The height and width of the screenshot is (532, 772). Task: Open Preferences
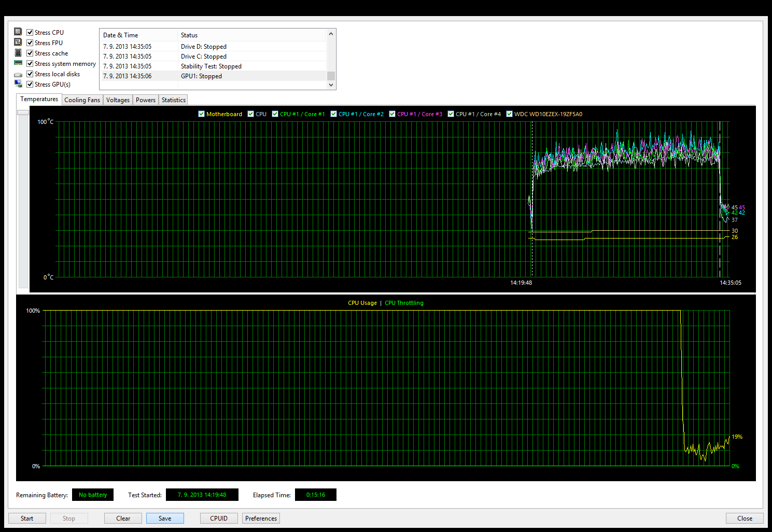[261, 519]
